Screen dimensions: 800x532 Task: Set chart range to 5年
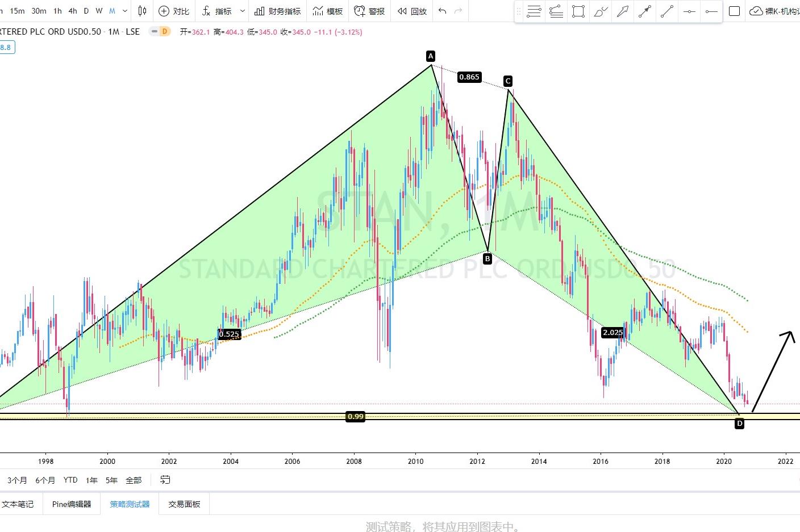coord(111,480)
